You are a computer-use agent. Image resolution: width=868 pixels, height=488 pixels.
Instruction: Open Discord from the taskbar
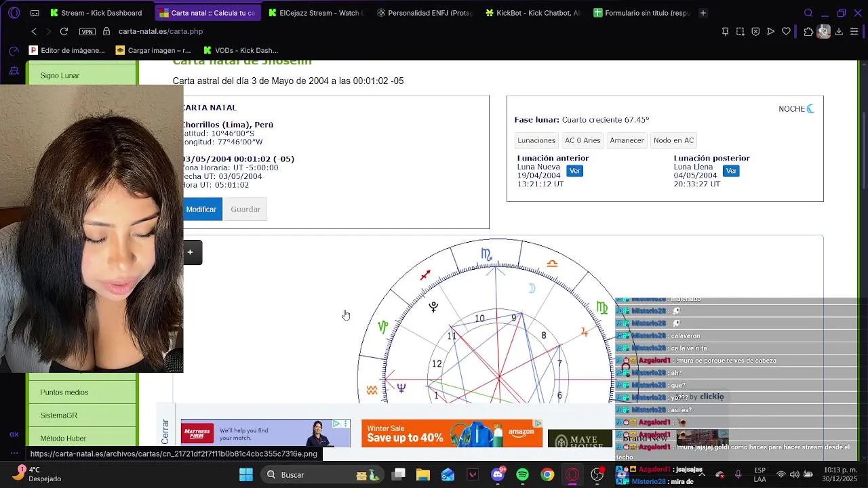tap(498, 474)
